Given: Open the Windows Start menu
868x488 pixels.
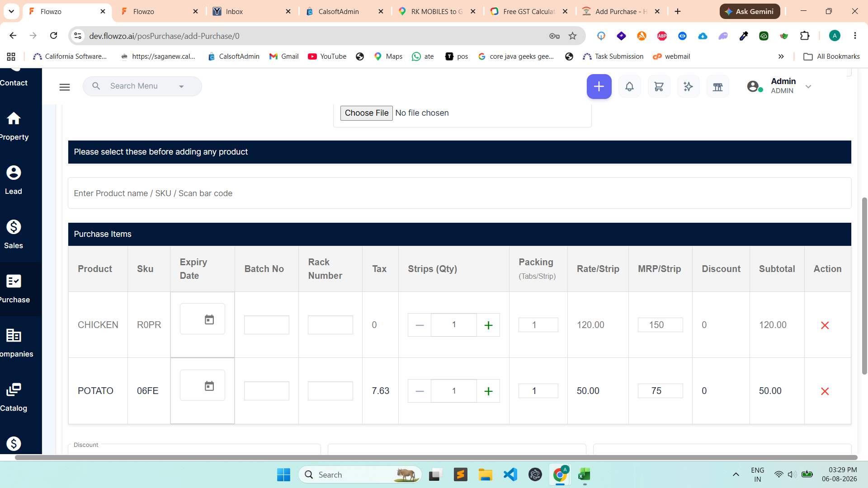Looking at the screenshot, I should [283, 474].
